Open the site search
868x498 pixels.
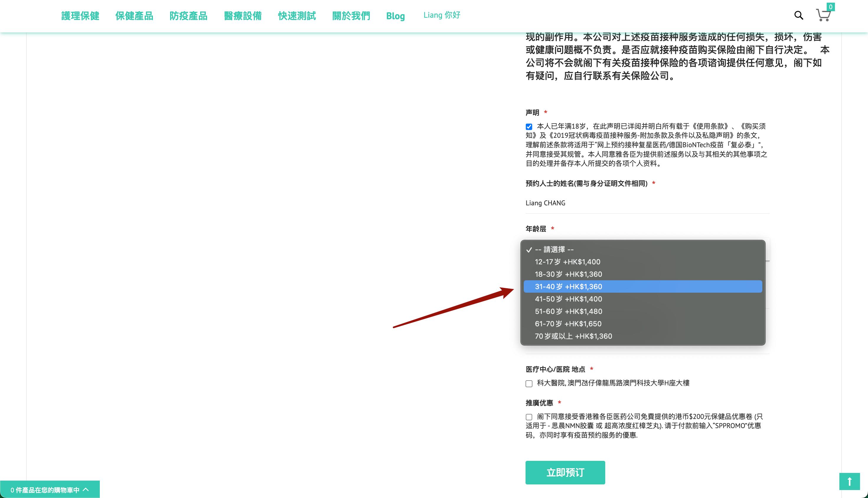799,15
